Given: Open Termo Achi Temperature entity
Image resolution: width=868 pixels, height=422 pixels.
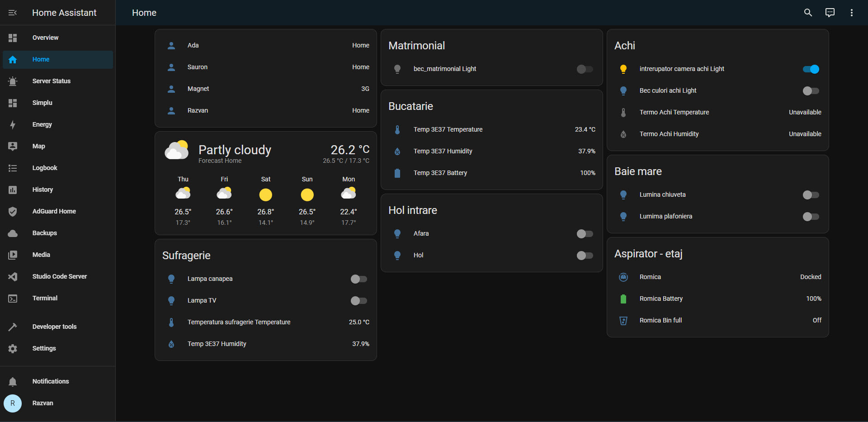Looking at the screenshot, I should (x=718, y=112).
